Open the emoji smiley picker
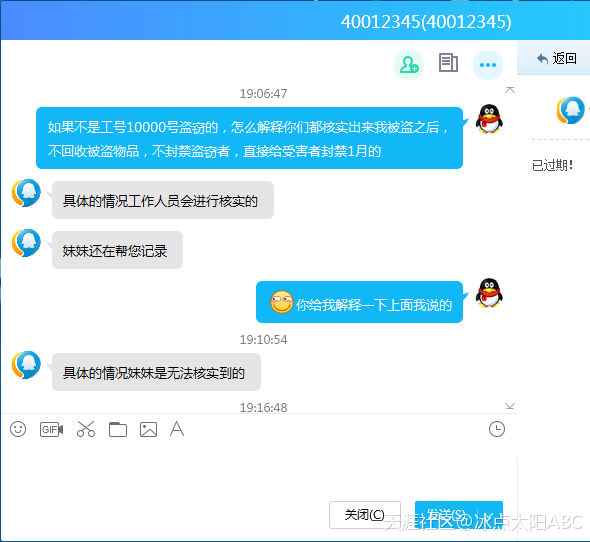The image size is (590, 542). 18,429
